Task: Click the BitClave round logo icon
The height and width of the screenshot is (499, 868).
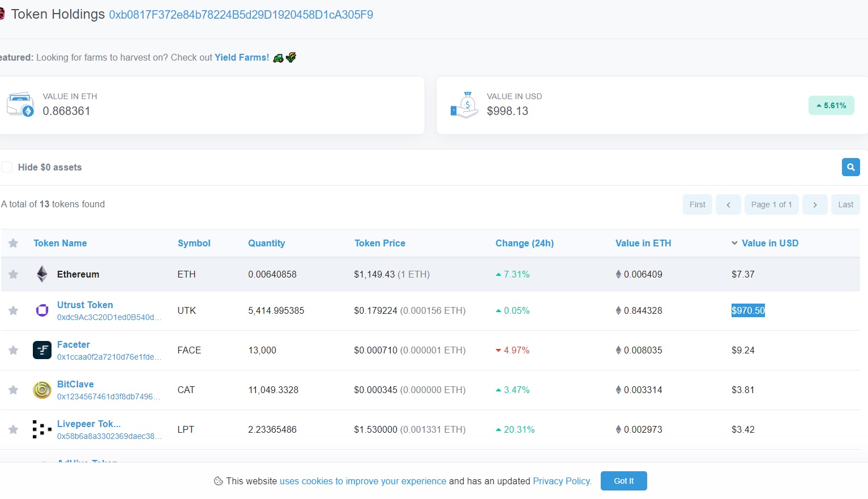Action: [x=42, y=390]
